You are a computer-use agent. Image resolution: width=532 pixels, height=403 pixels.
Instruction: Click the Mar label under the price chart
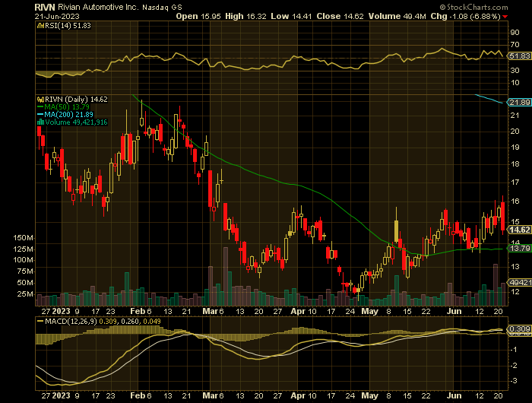[210, 311]
